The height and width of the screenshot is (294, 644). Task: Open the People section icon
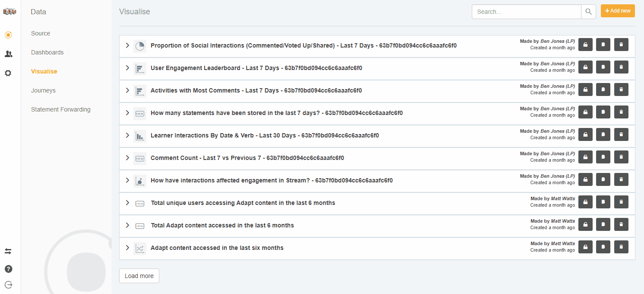[8, 54]
